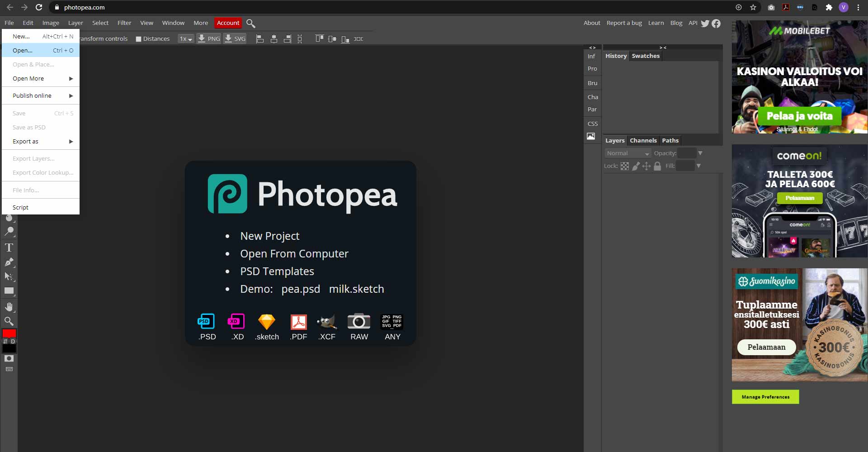Viewport: 868px width, 452px height.
Task: Toggle lock transparent pixels
Action: (625, 166)
